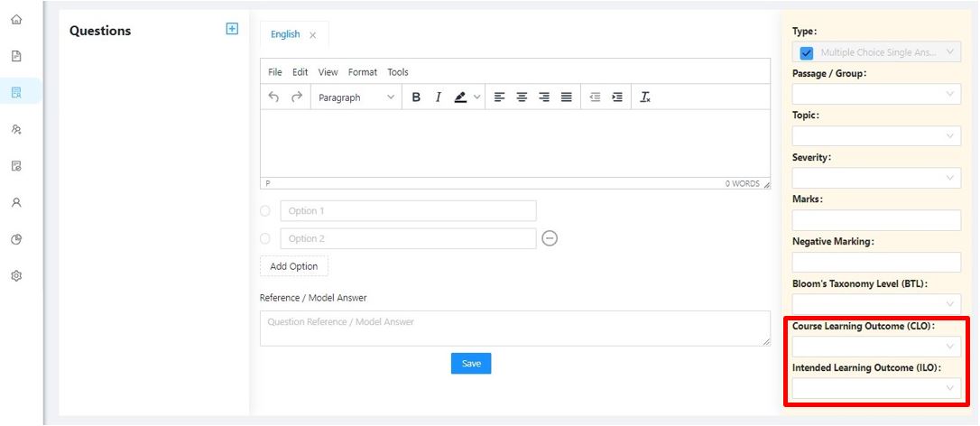
Task: Toggle the checkbox in the Type field
Action: (806, 52)
